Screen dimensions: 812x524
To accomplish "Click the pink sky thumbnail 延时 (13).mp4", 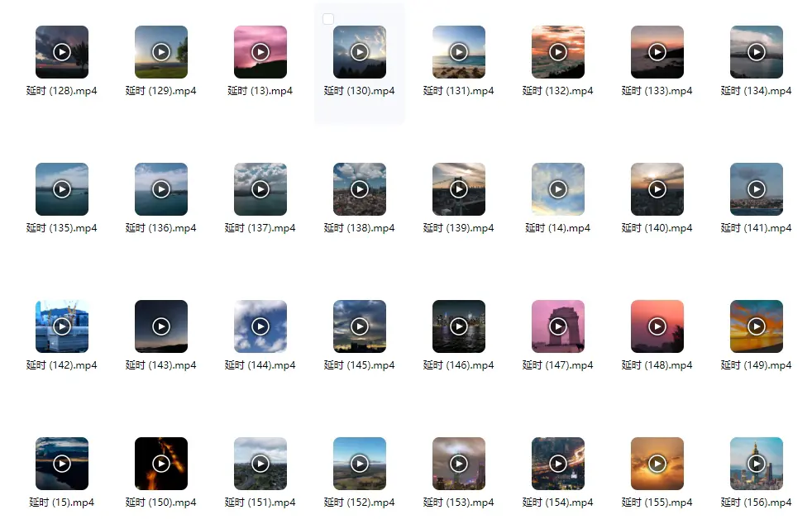I will tap(260, 52).
